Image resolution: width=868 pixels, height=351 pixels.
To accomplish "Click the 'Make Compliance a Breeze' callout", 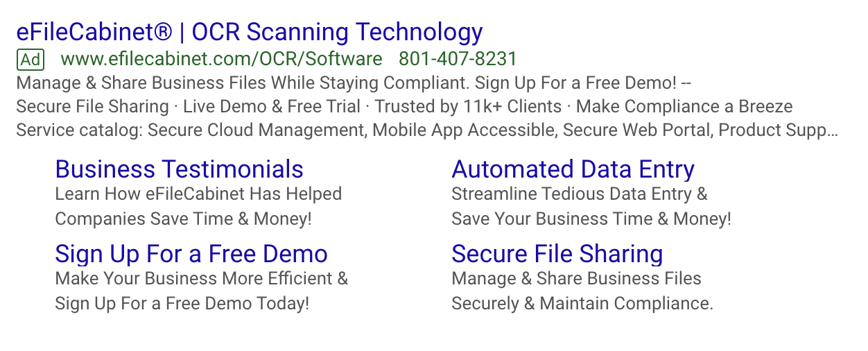I will (684, 107).
